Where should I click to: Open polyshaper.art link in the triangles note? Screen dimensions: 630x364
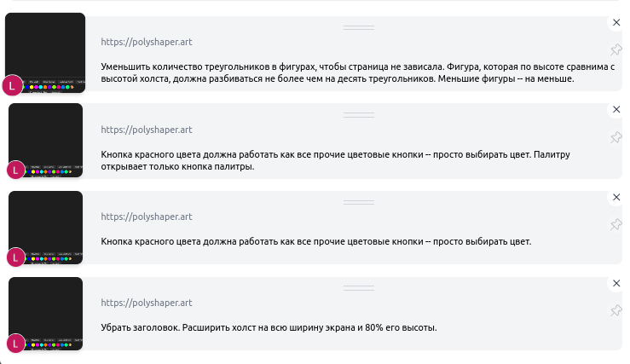coord(147,42)
